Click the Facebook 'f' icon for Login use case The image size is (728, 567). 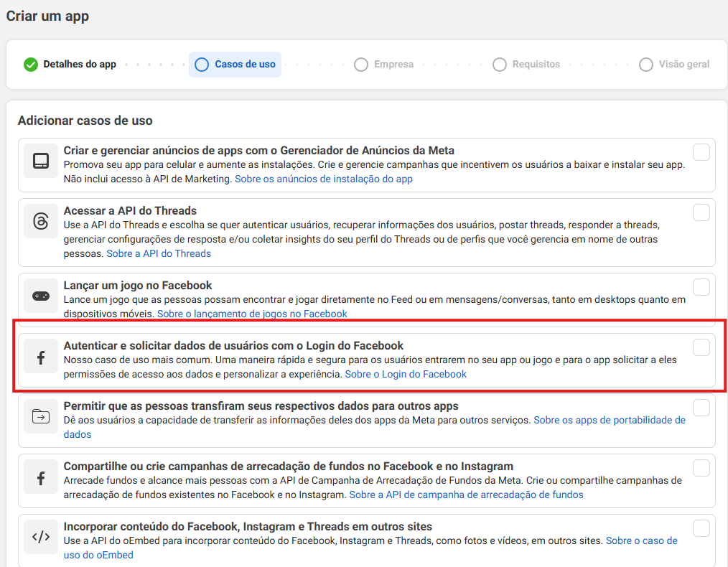point(41,356)
